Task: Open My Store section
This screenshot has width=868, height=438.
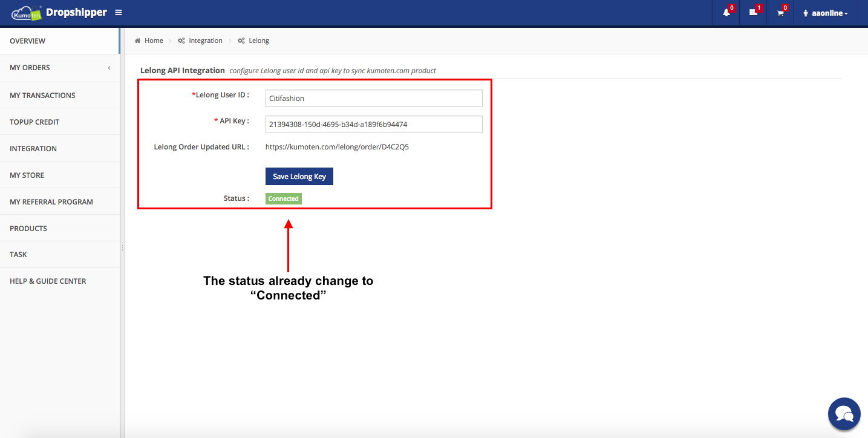Action: pyautogui.click(x=60, y=175)
